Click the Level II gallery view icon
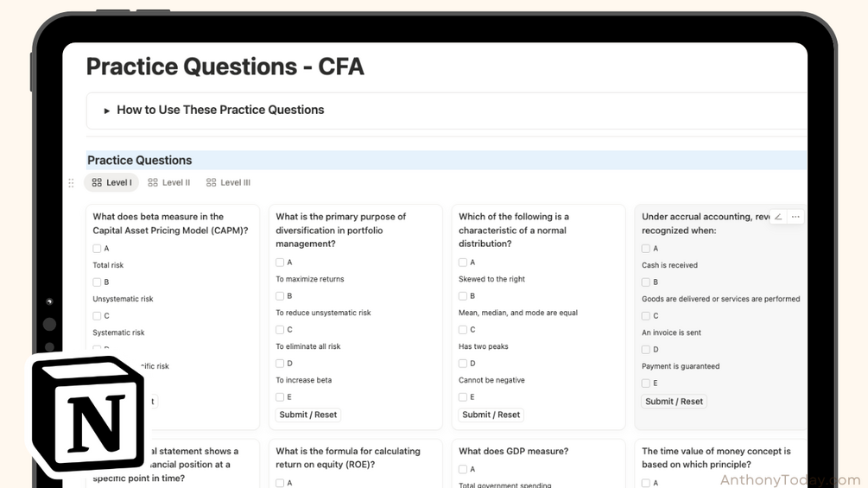This screenshot has height=488, width=868. [153, 182]
